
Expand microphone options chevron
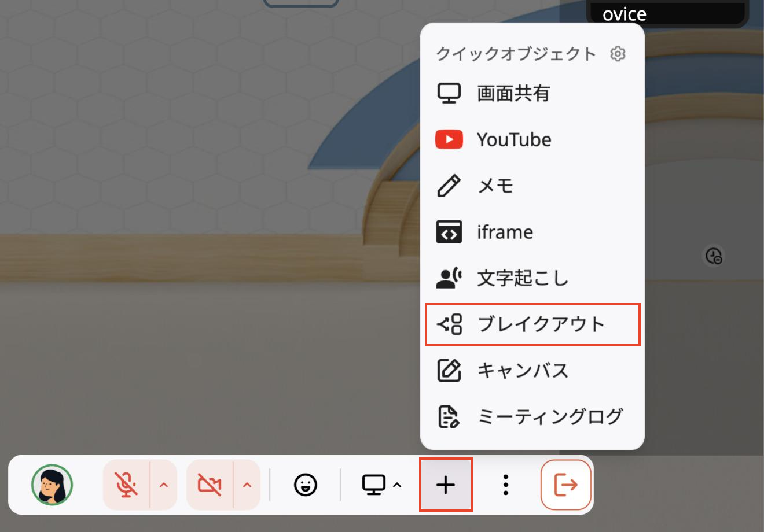(164, 485)
